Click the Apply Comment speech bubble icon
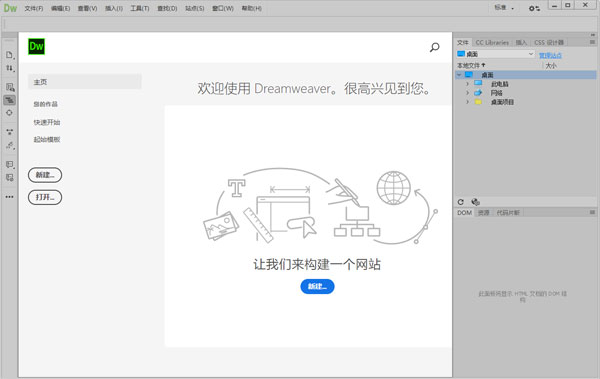Viewport: 600px width, 379px height. [x=10, y=165]
